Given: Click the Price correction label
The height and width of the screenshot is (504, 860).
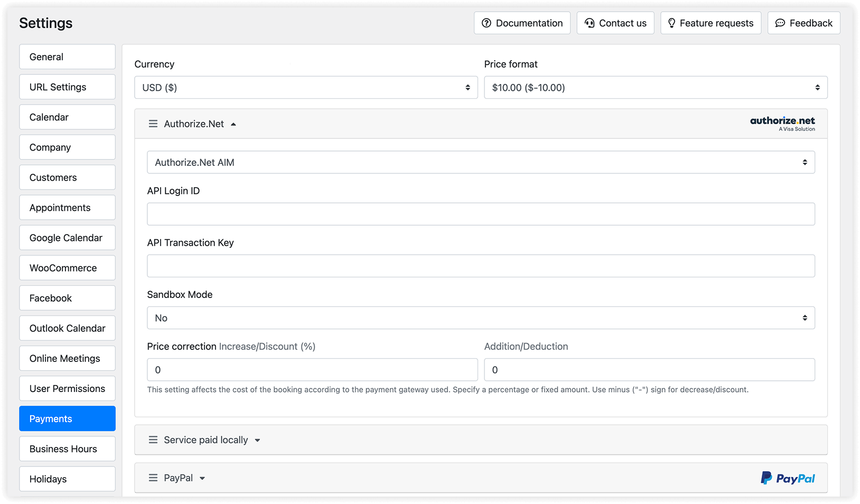Looking at the screenshot, I should coord(182,347).
